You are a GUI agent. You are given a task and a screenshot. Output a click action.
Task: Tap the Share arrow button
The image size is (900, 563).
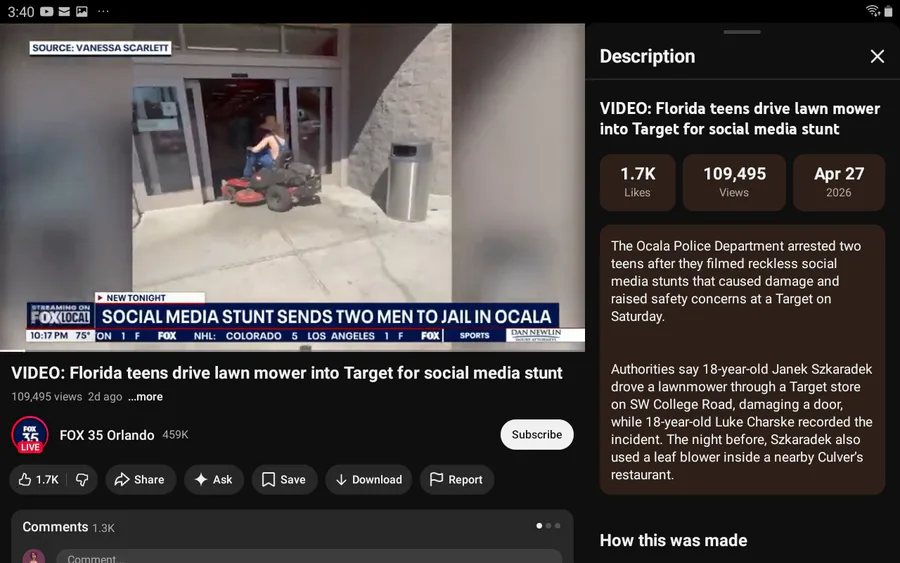(140, 479)
